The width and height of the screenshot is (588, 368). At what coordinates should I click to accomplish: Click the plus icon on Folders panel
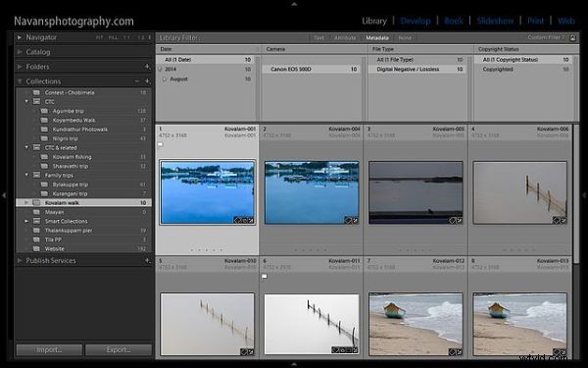(x=147, y=67)
